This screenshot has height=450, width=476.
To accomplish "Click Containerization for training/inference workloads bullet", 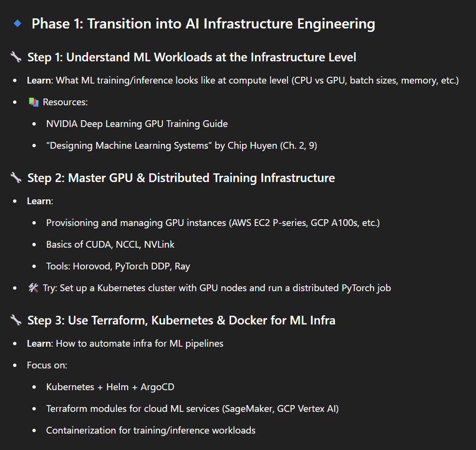I will pos(151,430).
